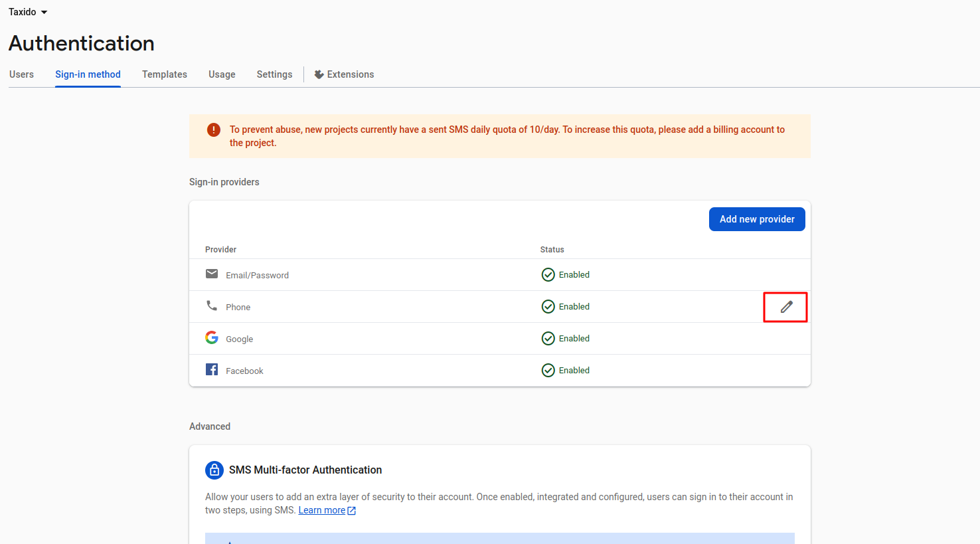Switch to the Settings tab

coord(274,74)
